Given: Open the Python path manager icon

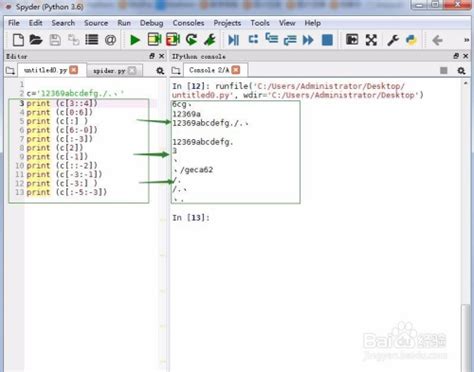Looking at the screenshot, I should 411,40.
